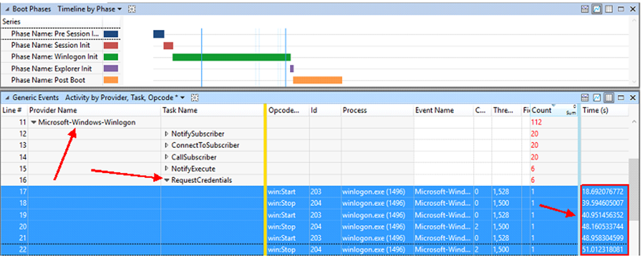
Task: Click the Winlogon Init green timeline bar
Action: tap(231, 57)
